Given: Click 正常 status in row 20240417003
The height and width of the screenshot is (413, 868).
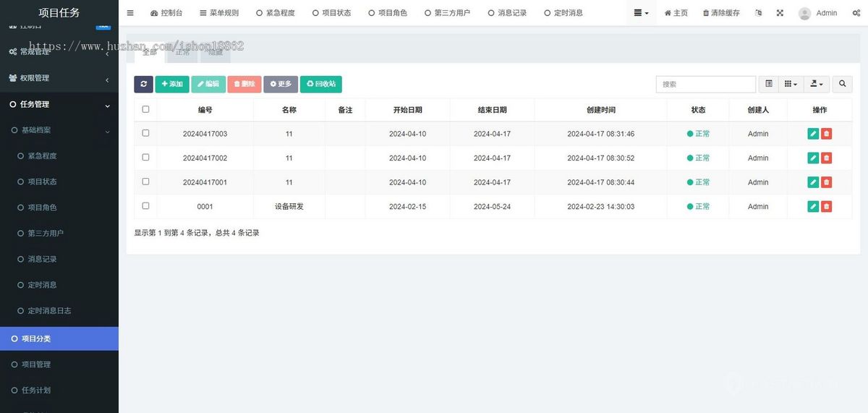Looking at the screenshot, I should point(699,134).
